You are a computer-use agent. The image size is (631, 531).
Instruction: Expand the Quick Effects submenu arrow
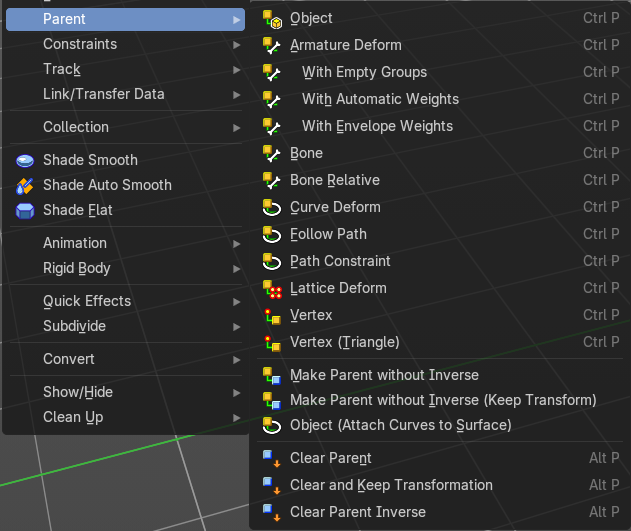coord(237,302)
